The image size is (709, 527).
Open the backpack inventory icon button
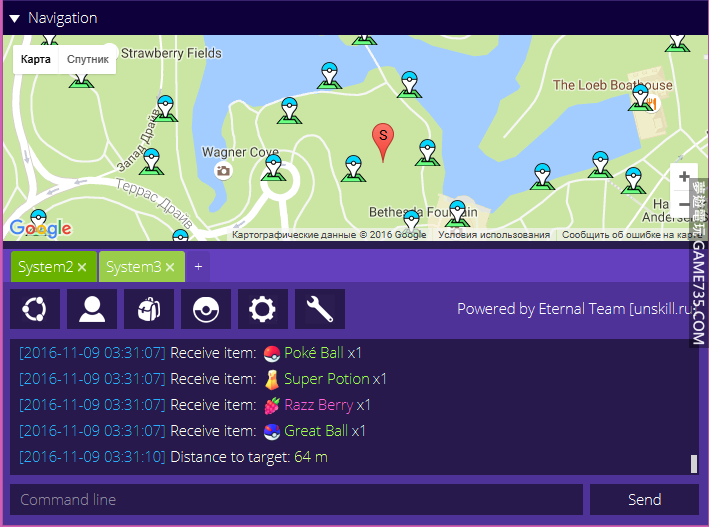click(149, 309)
